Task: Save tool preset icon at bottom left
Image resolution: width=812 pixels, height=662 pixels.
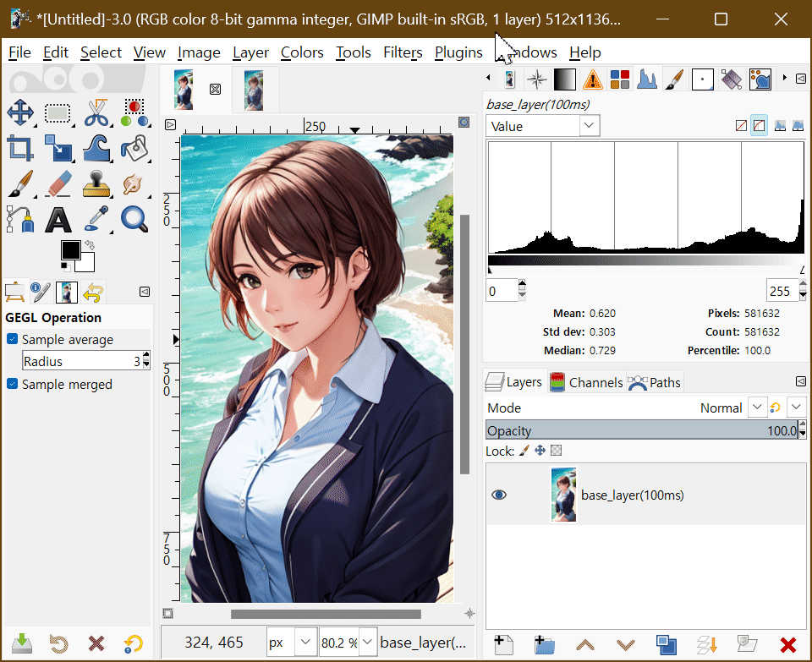Action: [21, 643]
